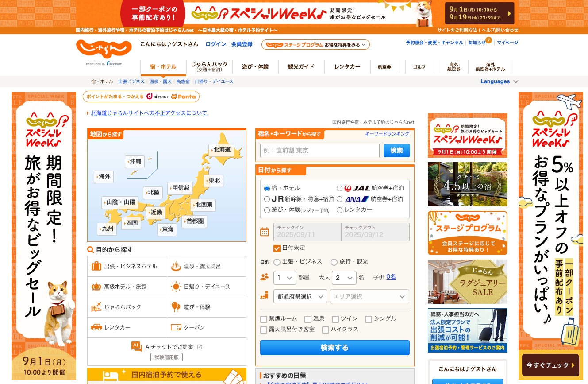
Task: Select the JAL 航空券+宿泊 radio button
Action: 339,188
